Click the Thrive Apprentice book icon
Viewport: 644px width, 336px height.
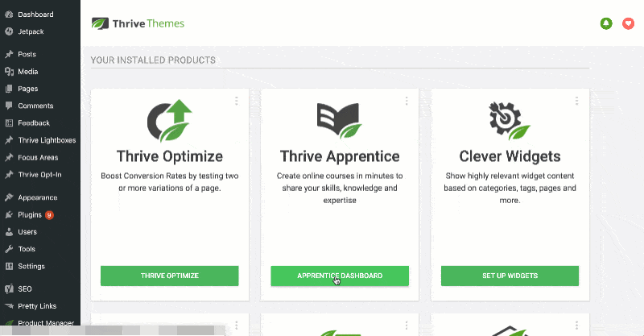[339, 120]
